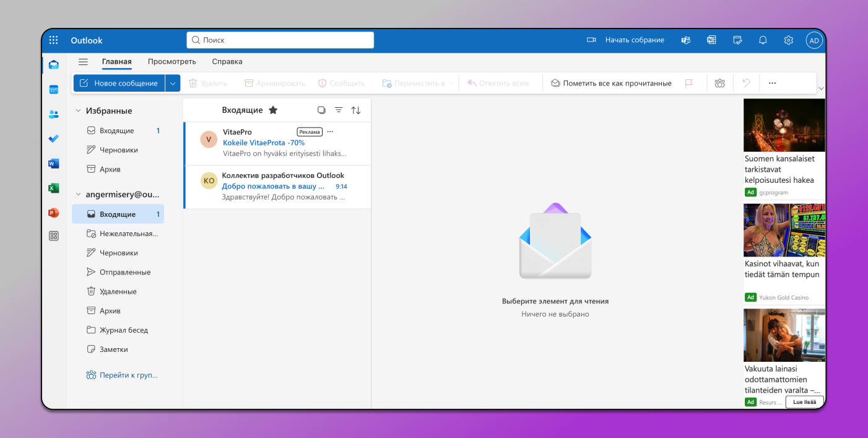Open the notifications bell
The image size is (868, 438).
[763, 40]
